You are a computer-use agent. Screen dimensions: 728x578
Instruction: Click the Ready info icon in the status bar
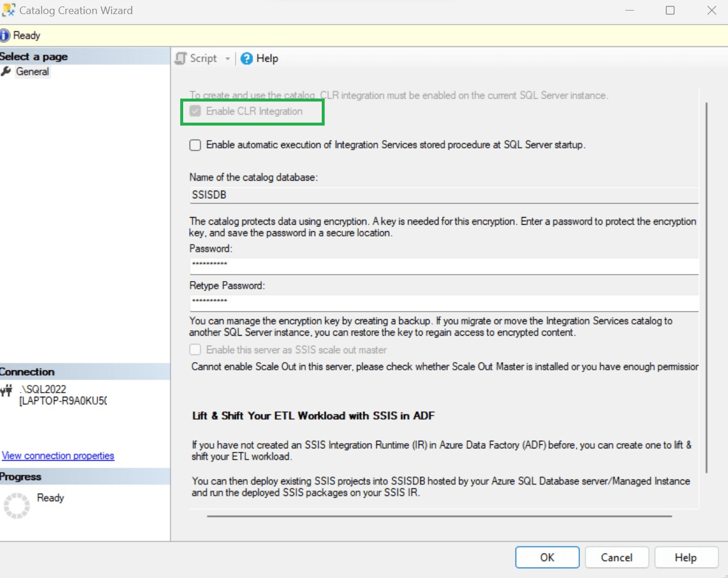click(x=6, y=35)
